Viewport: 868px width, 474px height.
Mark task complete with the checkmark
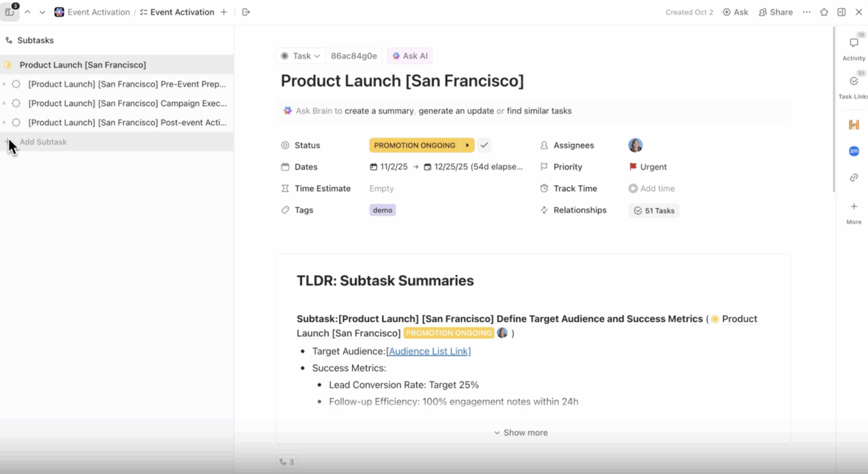pyautogui.click(x=484, y=145)
